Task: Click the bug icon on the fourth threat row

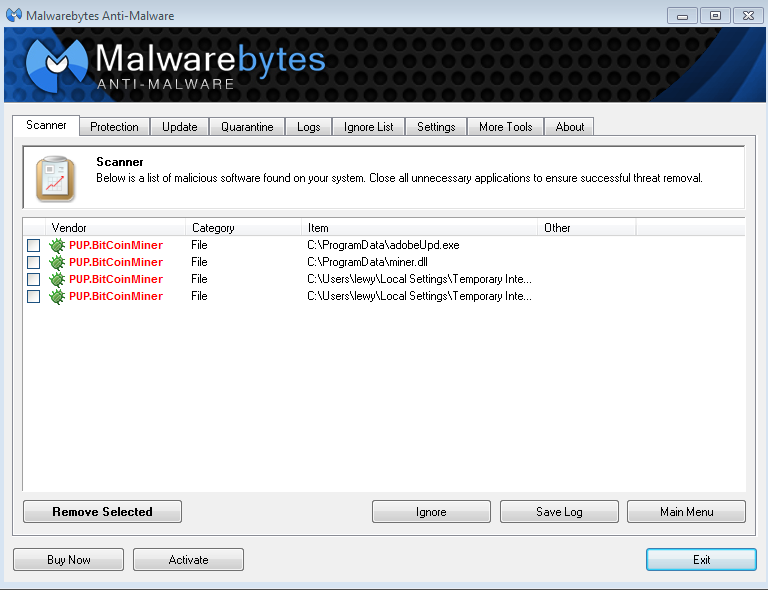Action: [57, 296]
